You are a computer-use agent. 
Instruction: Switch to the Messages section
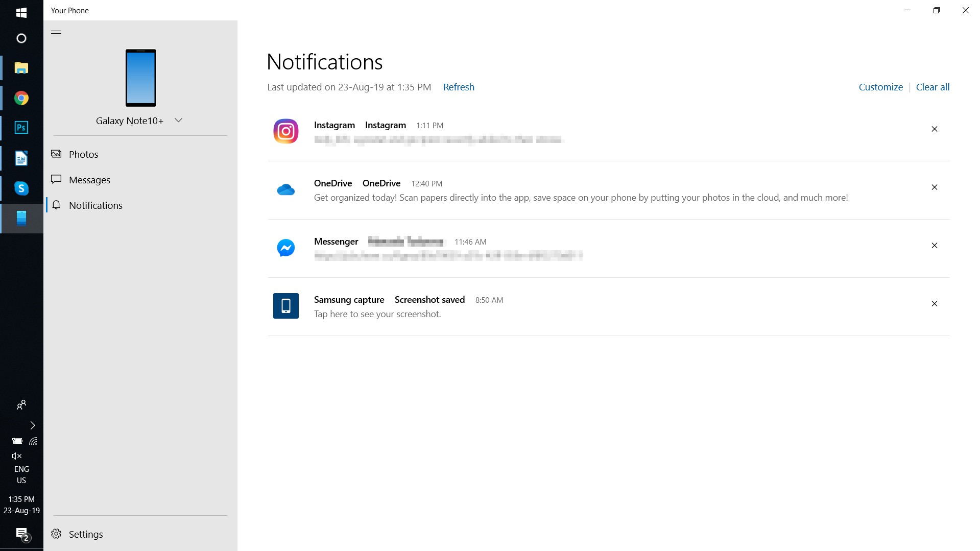click(x=89, y=180)
